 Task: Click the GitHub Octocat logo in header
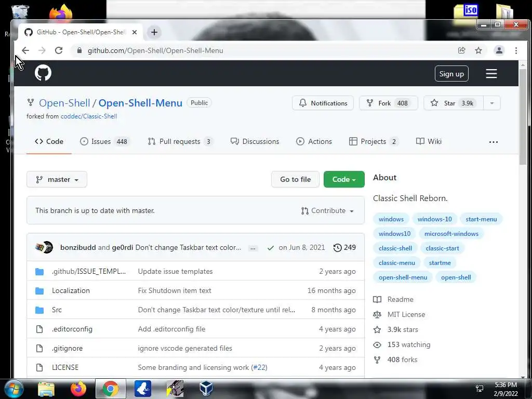pyautogui.click(x=43, y=73)
